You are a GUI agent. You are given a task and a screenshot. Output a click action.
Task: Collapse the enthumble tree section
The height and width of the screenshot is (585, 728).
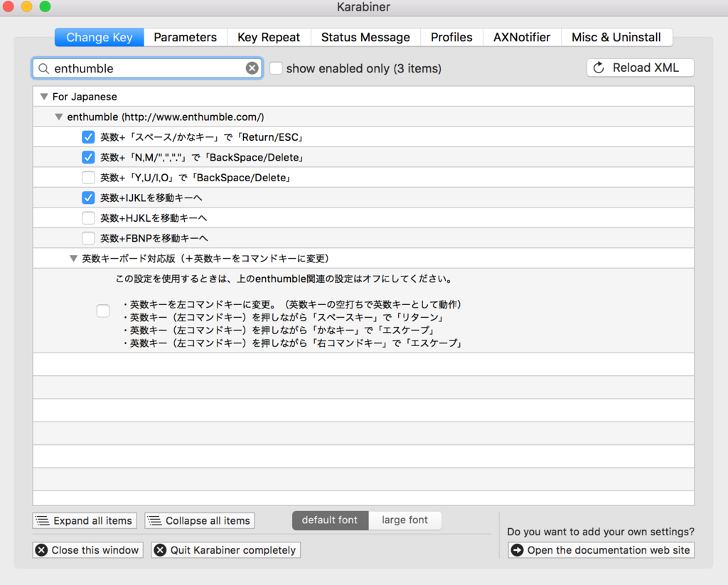[x=59, y=117]
